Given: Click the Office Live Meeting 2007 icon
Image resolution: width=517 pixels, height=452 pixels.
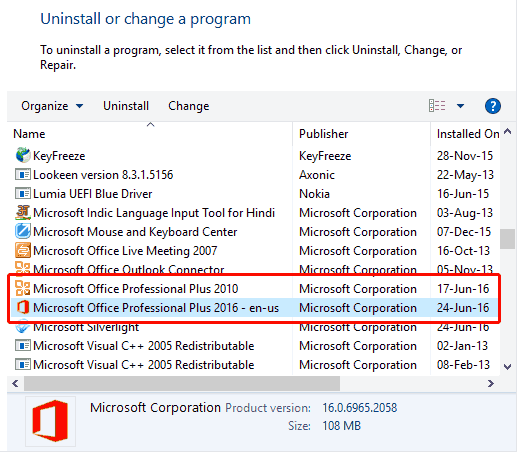Looking at the screenshot, I should click(23, 250).
